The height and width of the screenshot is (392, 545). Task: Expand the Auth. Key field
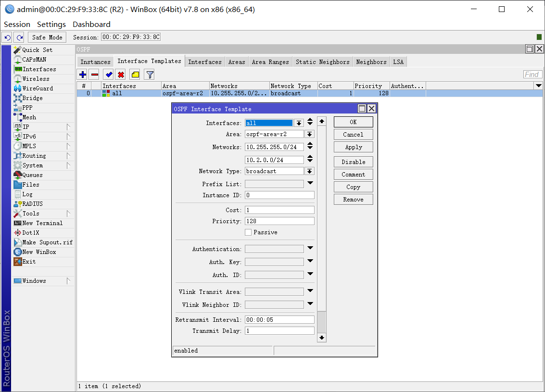coord(310,261)
